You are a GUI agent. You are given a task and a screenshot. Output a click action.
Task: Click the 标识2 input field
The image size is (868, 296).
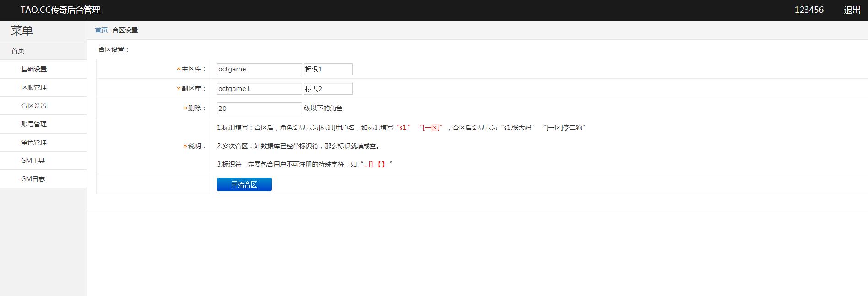click(x=328, y=89)
